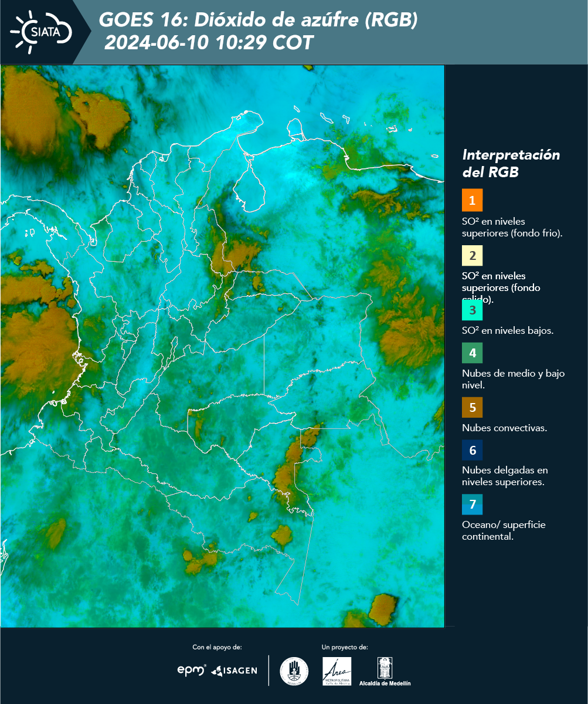588x704 pixels.
Task: Select the dark blue legend swatch numbered 6
Action: click(472, 451)
